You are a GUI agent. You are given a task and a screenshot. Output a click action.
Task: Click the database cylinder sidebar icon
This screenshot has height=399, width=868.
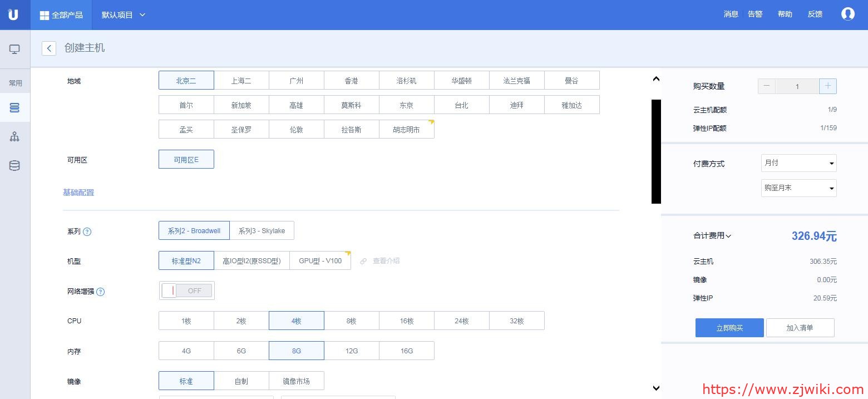(x=14, y=166)
